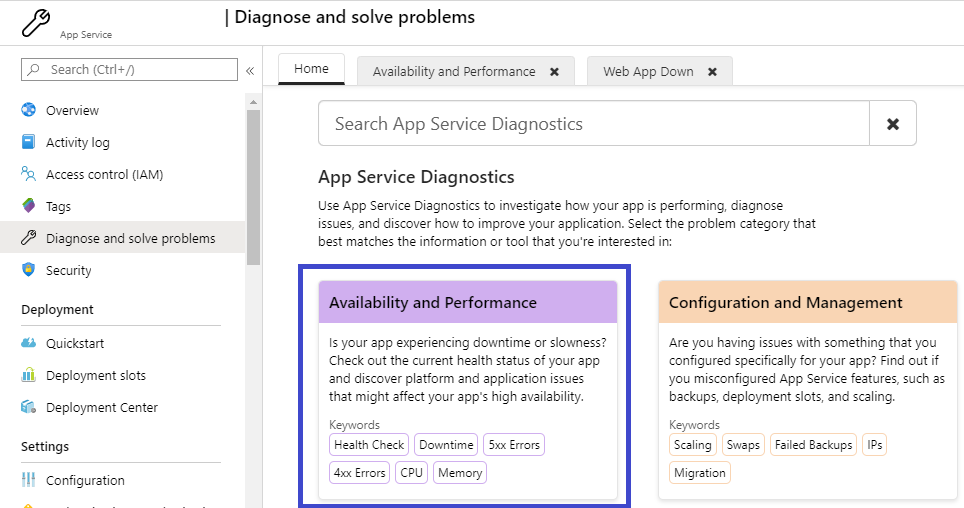This screenshot has width=964, height=508.
Task: Click the Security shield icon
Action: [29, 270]
